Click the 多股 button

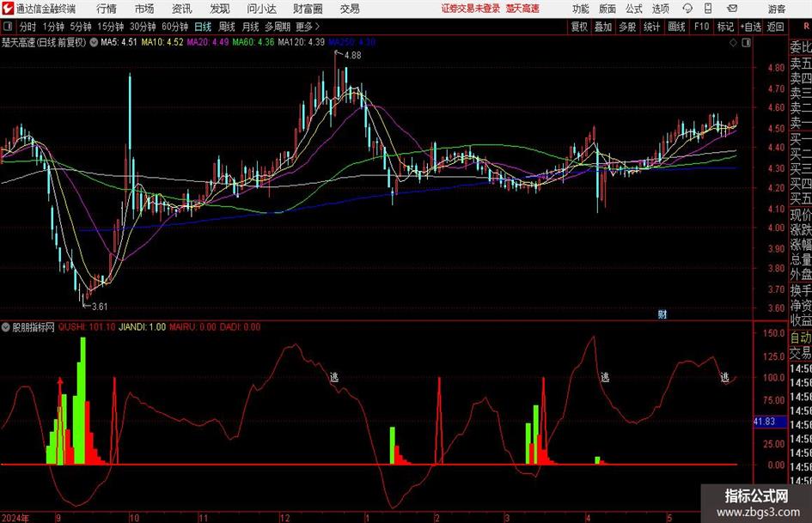tap(627, 27)
